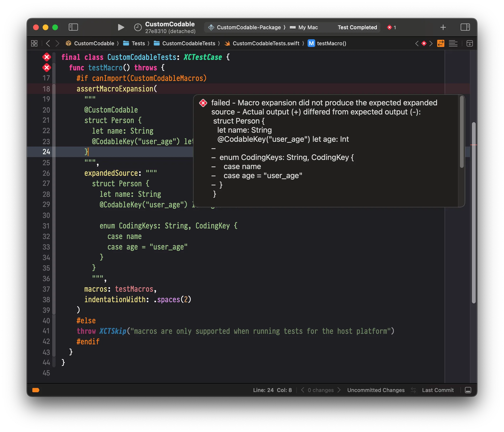Click the Uncommitted Changes button

376,390
